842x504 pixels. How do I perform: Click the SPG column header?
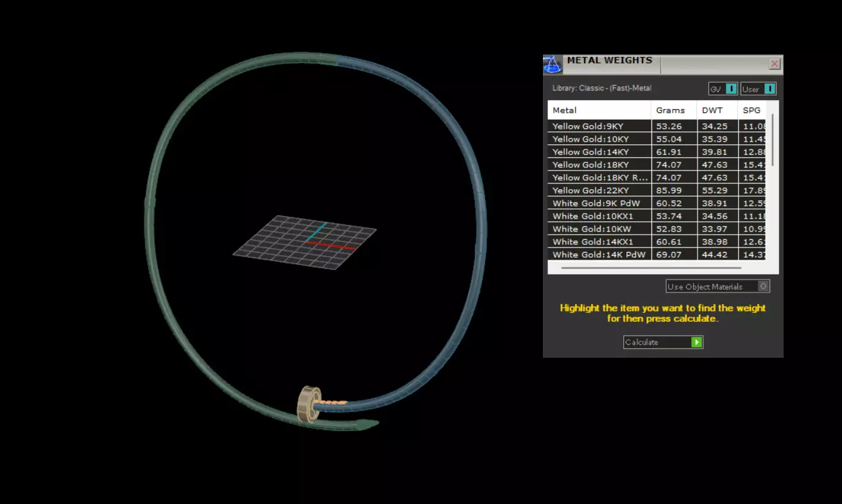pyautogui.click(x=752, y=110)
